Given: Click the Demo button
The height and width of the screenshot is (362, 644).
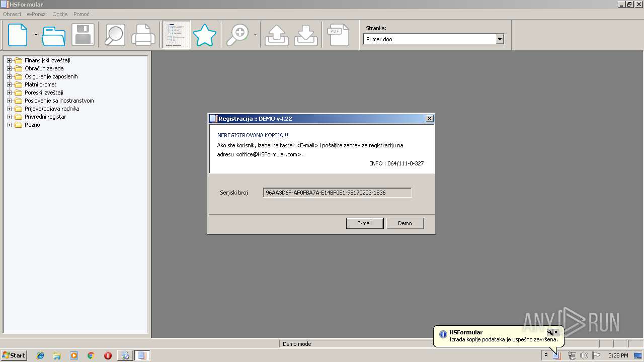Looking at the screenshot, I should coord(405,223).
